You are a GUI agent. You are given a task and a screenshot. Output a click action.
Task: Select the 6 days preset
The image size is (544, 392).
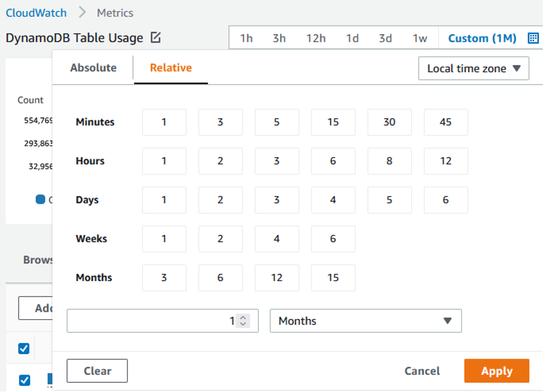445,200
